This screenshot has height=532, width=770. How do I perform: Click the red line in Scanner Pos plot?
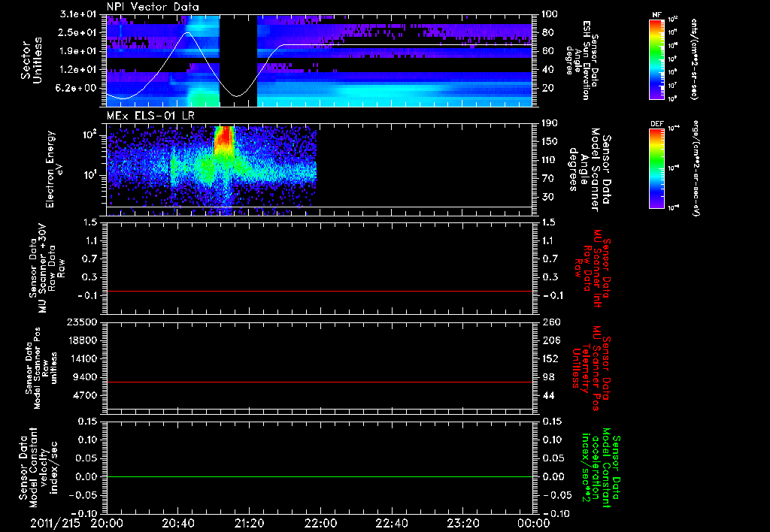[320, 382]
